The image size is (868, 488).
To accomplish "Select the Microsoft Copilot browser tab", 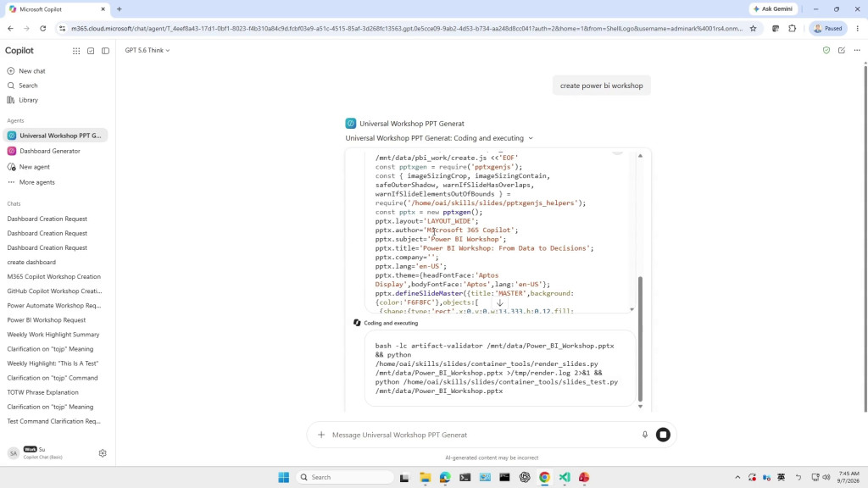I will (x=58, y=9).
